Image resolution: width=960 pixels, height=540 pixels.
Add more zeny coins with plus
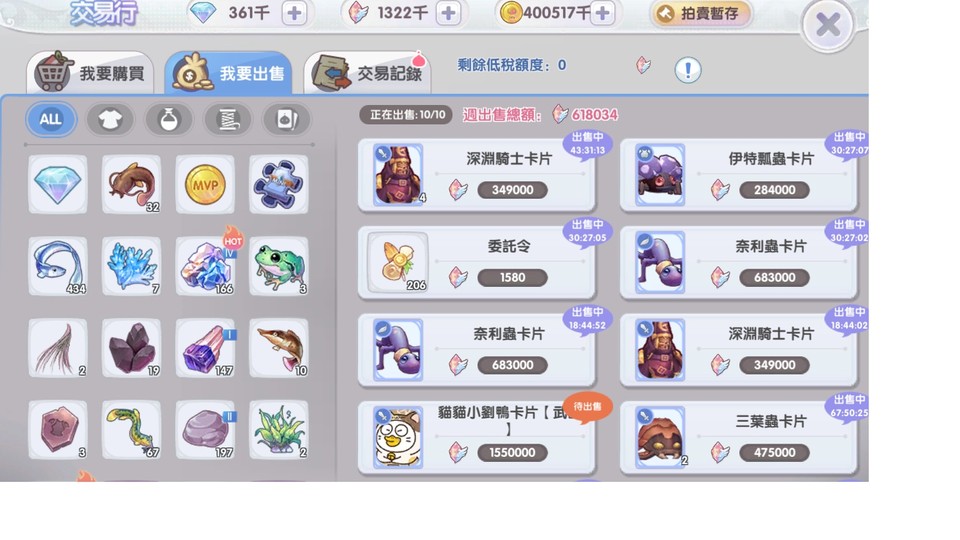pyautogui.click(x=602, y=13)
